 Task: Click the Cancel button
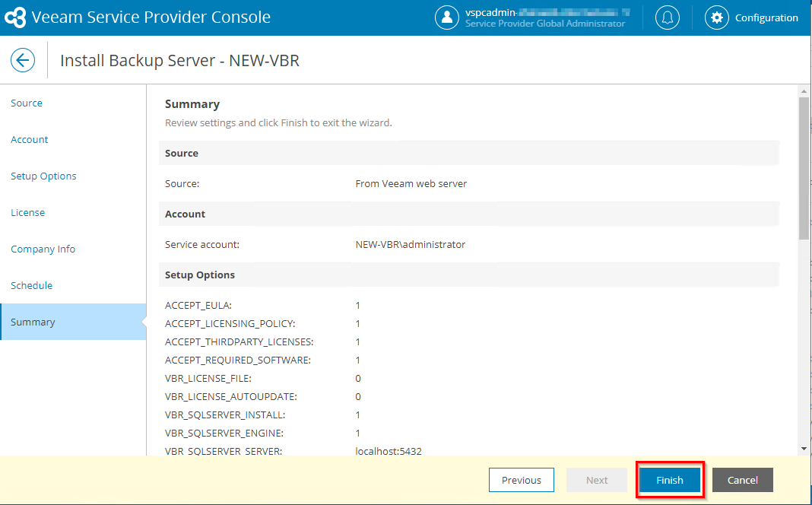coord(743,480)
